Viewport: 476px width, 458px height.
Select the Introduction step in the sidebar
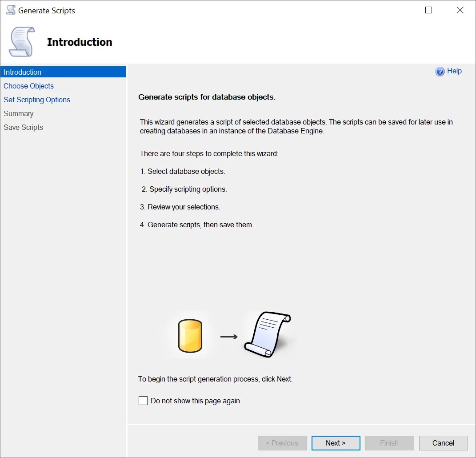(22, 72)
